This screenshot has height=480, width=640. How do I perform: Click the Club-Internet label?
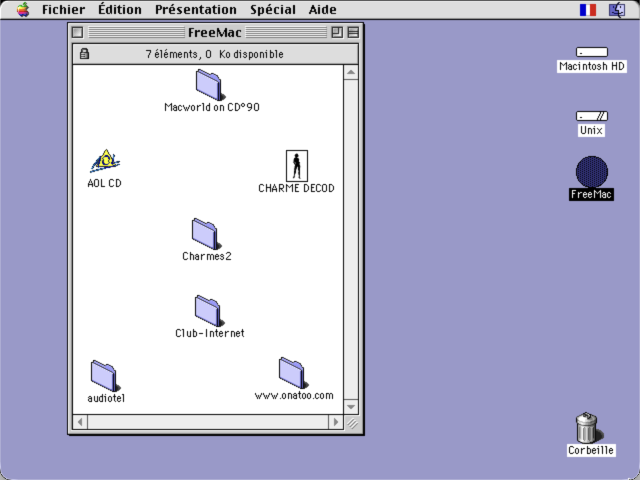210,333
